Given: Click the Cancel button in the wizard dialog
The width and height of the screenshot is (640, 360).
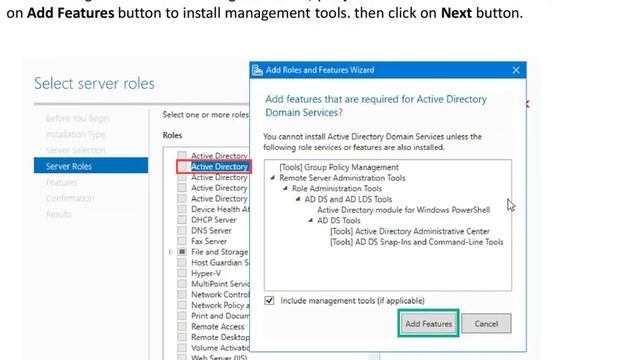Looking at the screenshot, I should tap(486, 324).
